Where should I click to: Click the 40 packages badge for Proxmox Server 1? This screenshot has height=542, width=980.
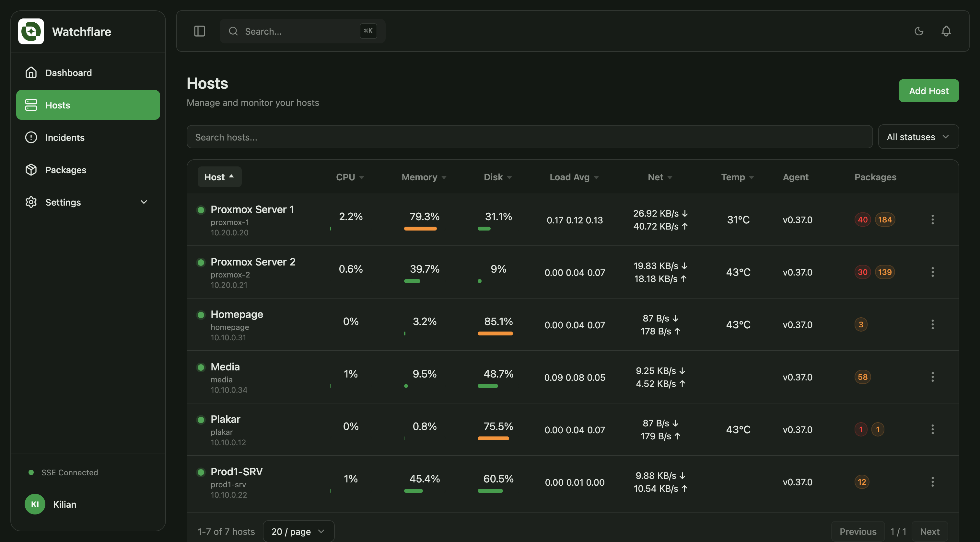coord(862,219)
